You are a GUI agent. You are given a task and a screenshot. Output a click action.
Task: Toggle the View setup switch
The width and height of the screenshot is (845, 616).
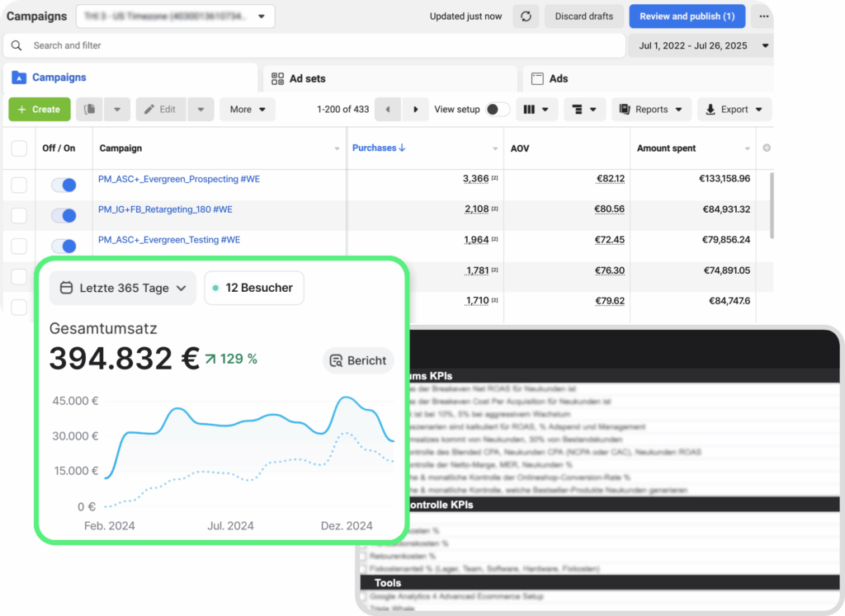[497, 110]
